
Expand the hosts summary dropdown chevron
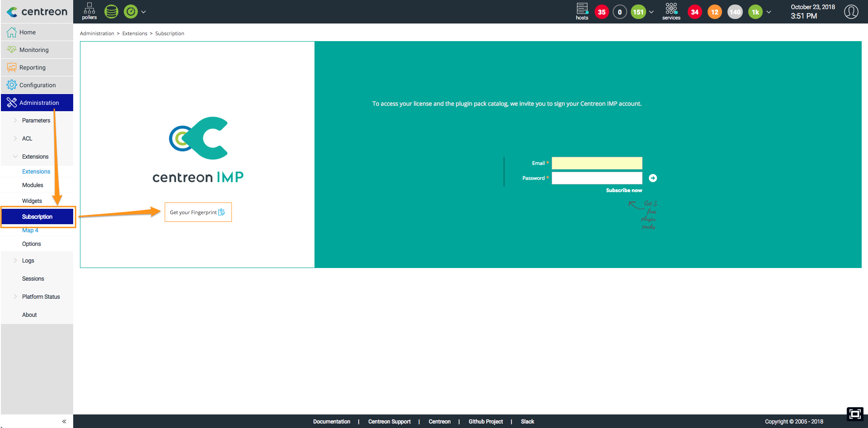click(652, 12)
